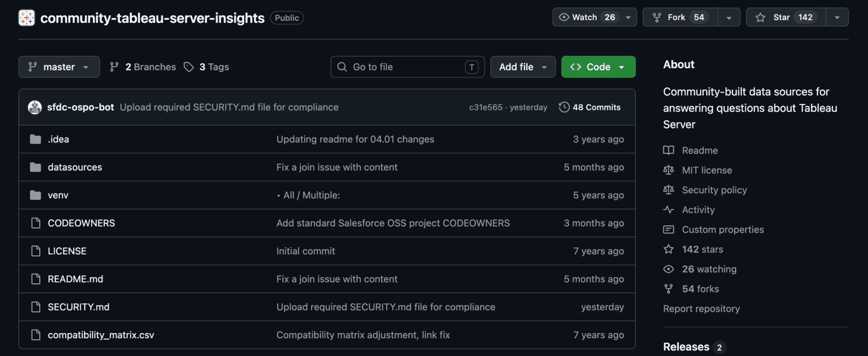
Task: Click the Fork 54 button
Action: point(680,17)
